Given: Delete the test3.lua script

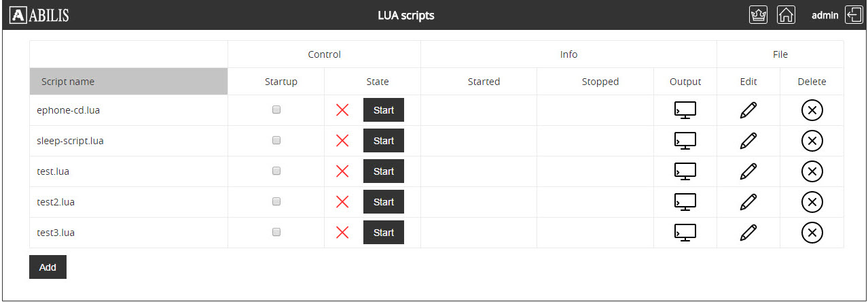Looking at the screenshot, I should point(812,233).
